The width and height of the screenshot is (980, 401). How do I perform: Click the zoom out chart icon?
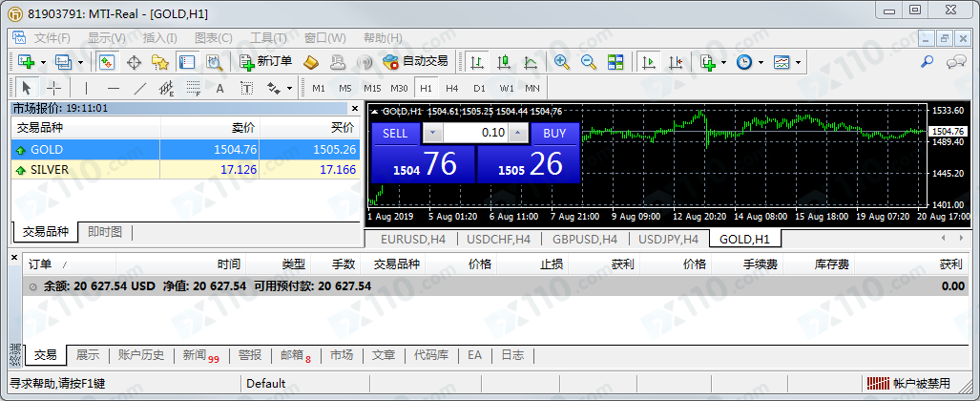pos(589,62)
